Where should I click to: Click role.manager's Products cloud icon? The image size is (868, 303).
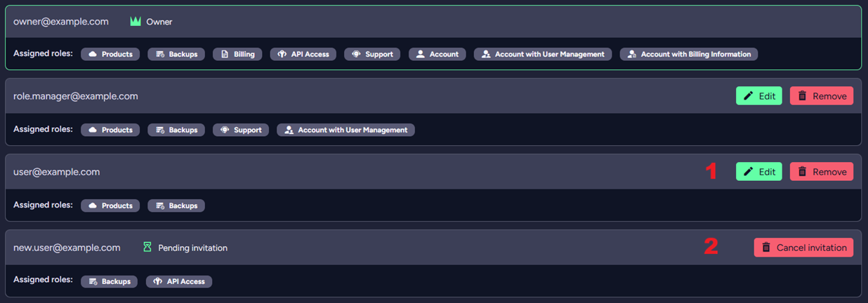pyautogui.click(x=93, y=130)
